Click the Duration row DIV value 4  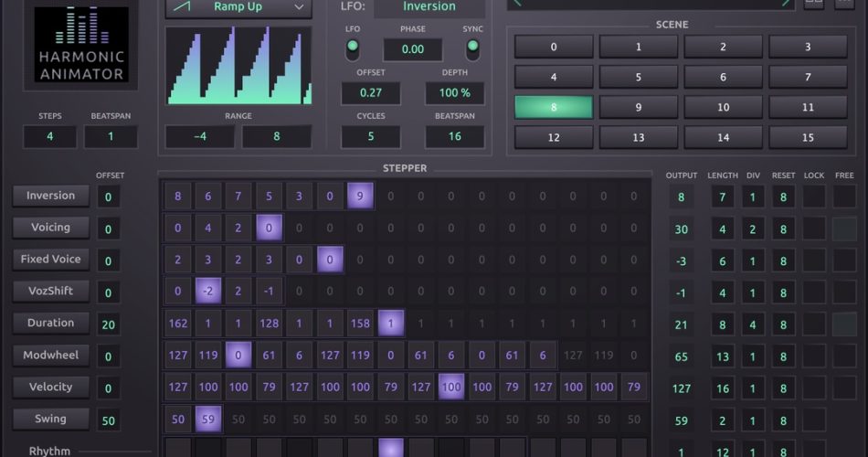tap(753, 324)
